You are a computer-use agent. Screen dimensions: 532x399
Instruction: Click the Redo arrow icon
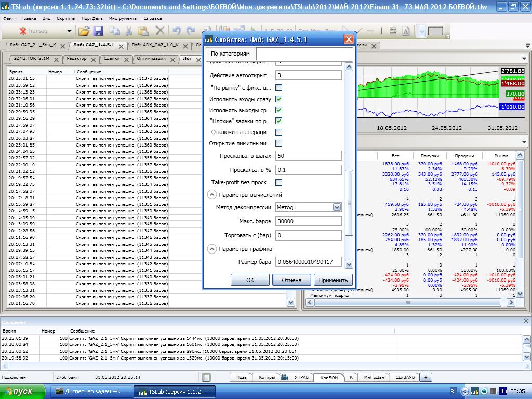tap(190, 31)
